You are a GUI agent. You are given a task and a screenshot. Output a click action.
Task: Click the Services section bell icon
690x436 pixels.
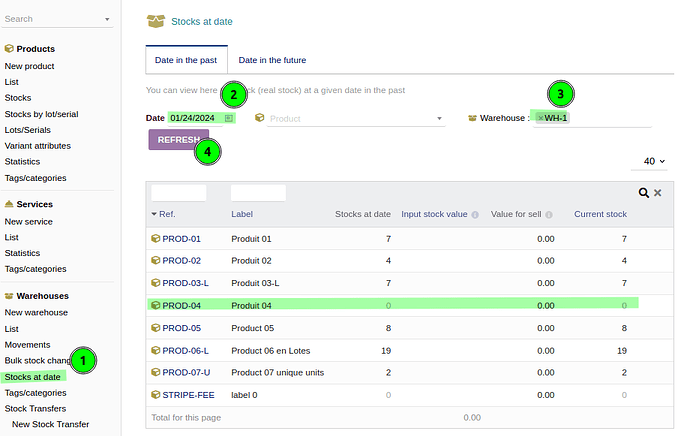click(x=9, y=204)
